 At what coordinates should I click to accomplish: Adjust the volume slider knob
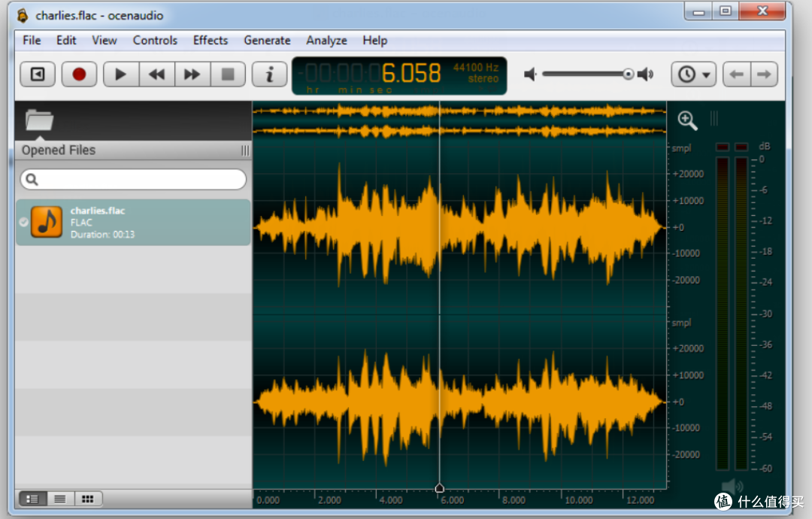(628, 74)
